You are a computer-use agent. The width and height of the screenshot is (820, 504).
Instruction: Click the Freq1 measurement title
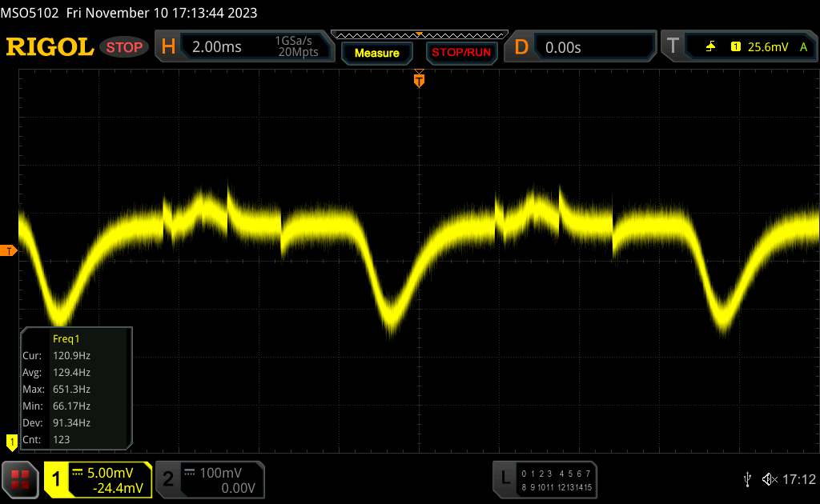(66, 339)
